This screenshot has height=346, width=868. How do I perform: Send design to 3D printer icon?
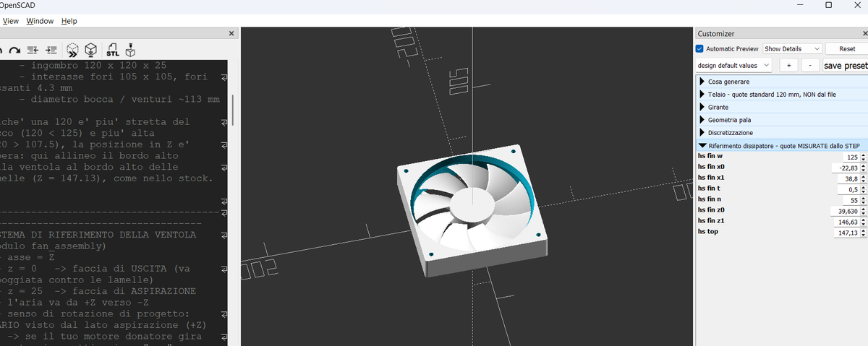tap(130, 50)
